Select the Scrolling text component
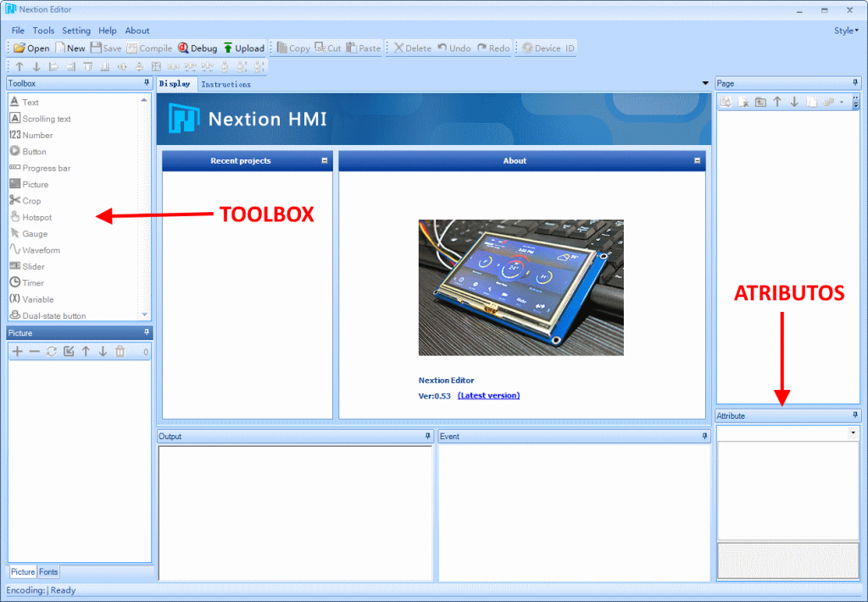Screen dimensions: 868x602 pos(41,119)
